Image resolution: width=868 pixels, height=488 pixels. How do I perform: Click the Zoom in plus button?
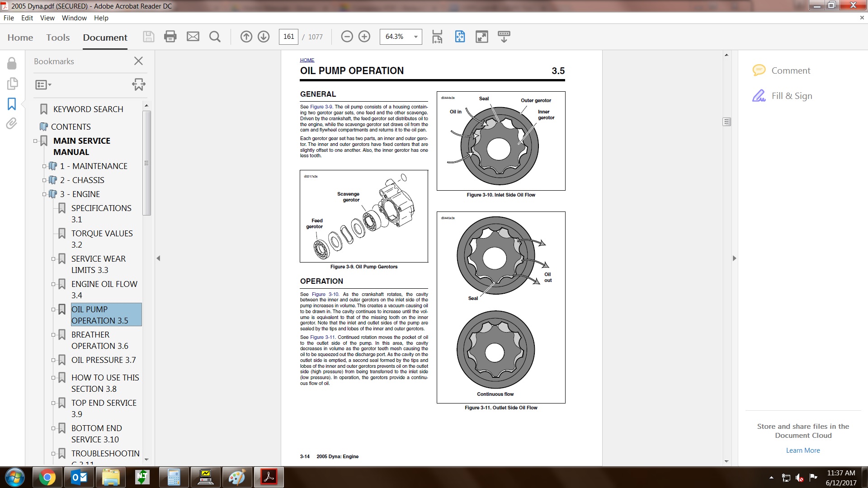click(x=364, y=37)
